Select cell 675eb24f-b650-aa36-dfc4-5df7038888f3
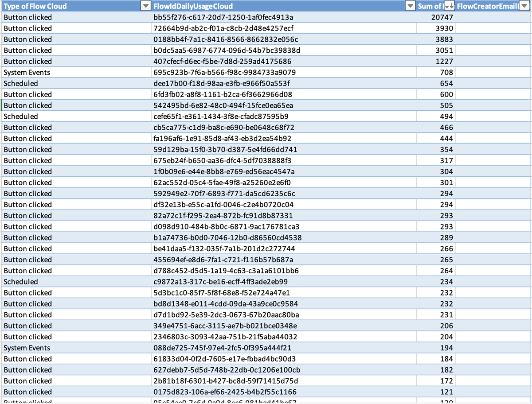This screenshot has height=404, width=532. click(284, 160)
